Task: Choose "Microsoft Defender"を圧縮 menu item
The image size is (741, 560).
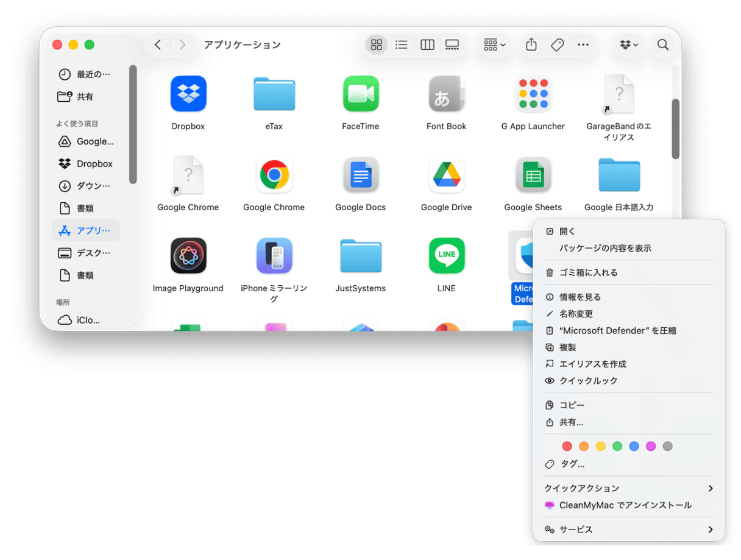Action: [x=629, y=330]
